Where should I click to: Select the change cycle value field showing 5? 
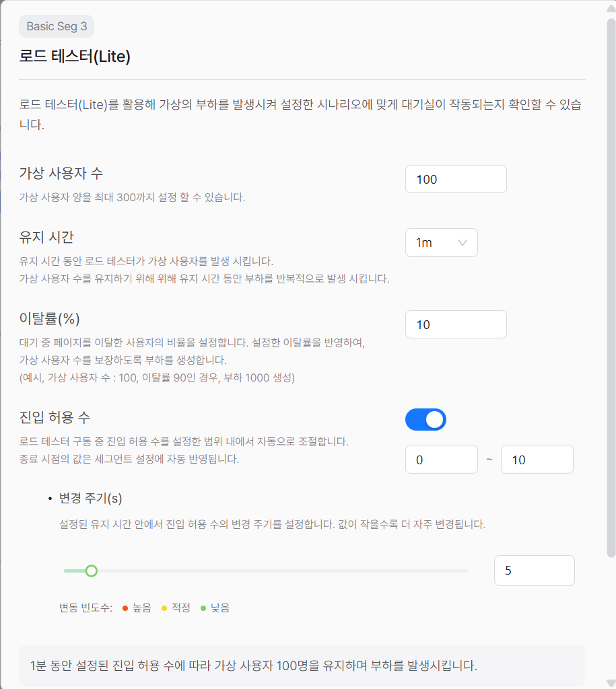tap(534, 570)
